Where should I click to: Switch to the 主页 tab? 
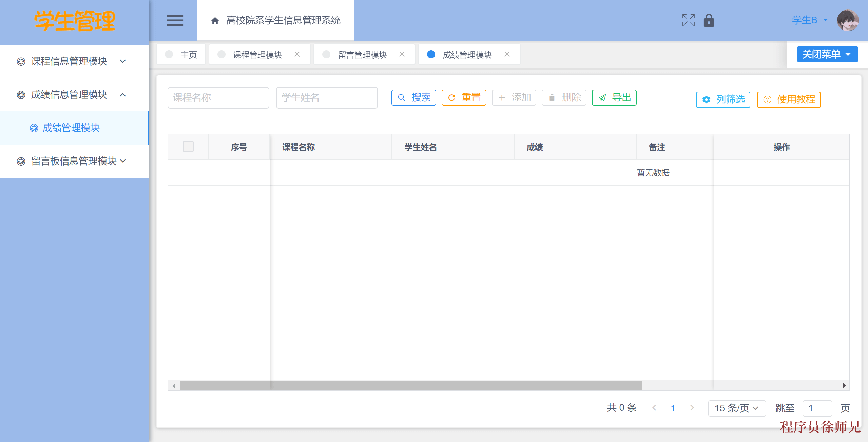pos(189,55)
